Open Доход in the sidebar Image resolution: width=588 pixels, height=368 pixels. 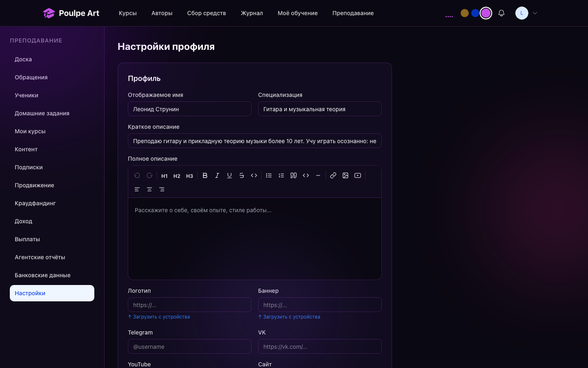(x=52, y=221)
